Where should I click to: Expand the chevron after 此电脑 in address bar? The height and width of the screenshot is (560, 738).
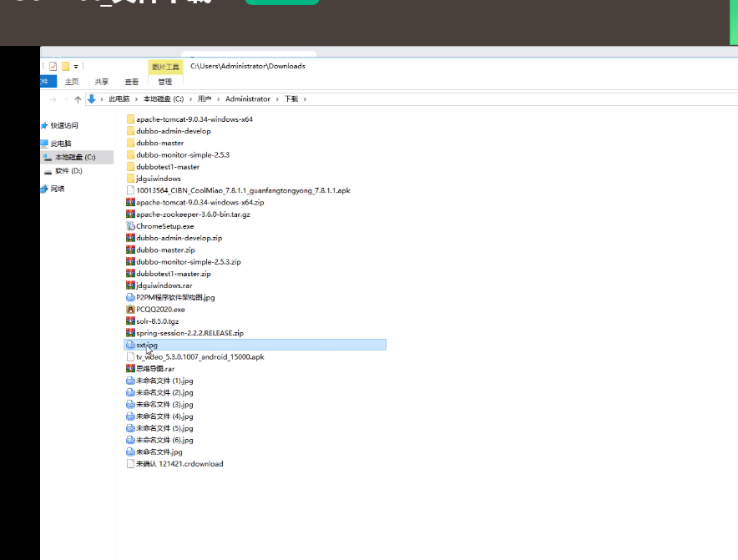136,99
